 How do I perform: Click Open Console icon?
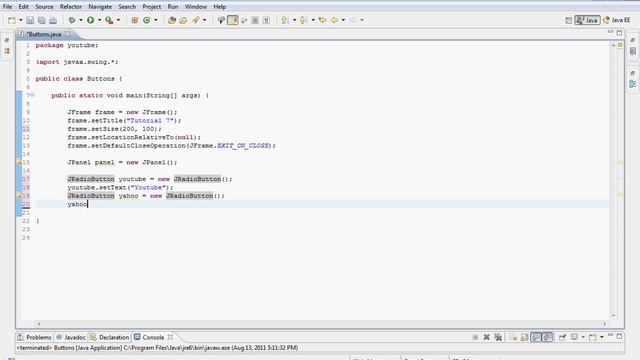593,337
